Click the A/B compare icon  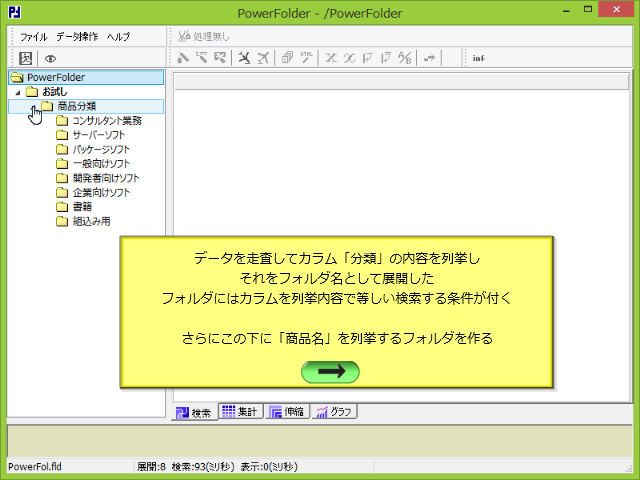point(405,58)
